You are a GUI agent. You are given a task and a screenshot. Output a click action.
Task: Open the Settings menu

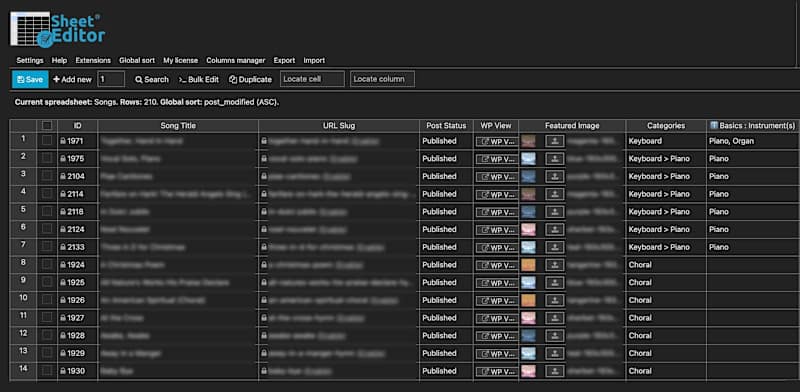click(30, 60)
